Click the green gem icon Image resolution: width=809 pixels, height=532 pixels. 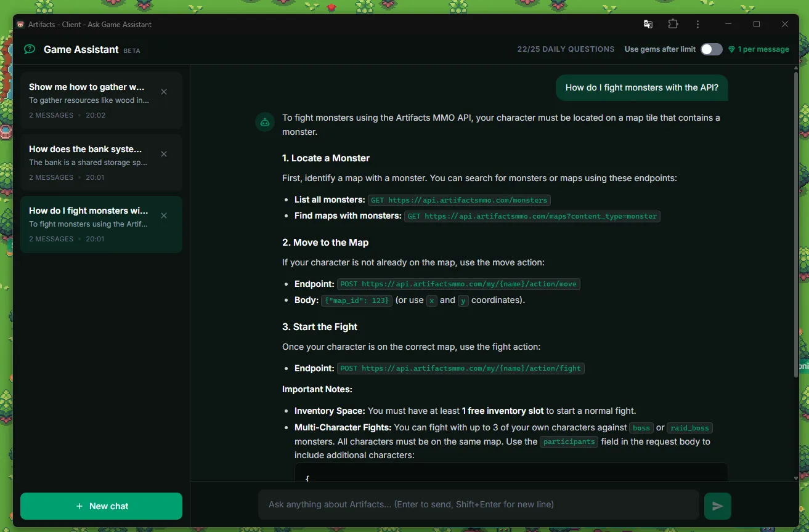point(731,49)
